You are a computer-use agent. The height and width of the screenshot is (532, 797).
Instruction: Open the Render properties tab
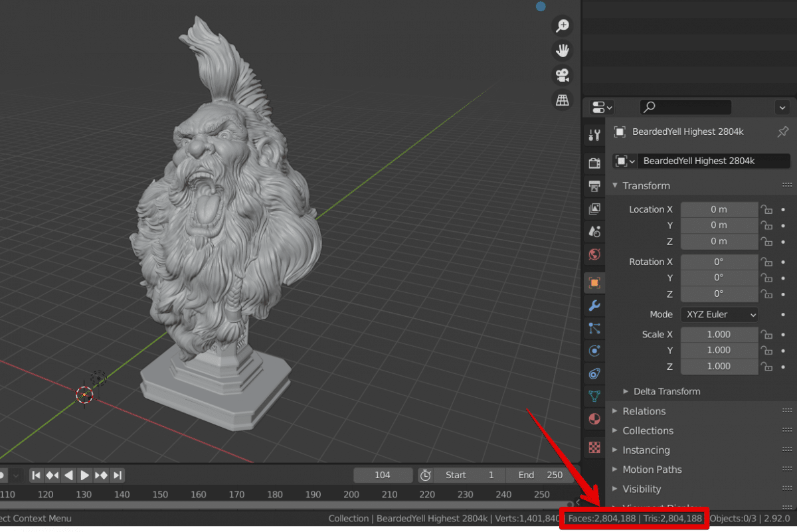(594, 163)
